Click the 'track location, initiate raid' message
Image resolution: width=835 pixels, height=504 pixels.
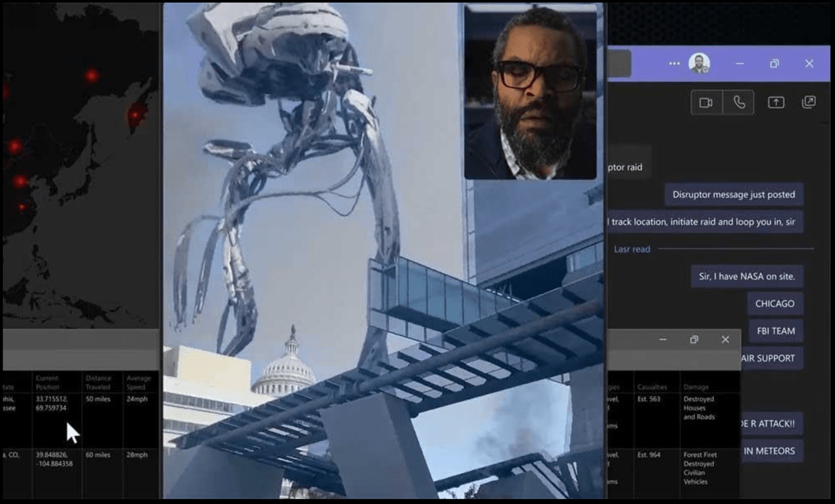point(705,222)
